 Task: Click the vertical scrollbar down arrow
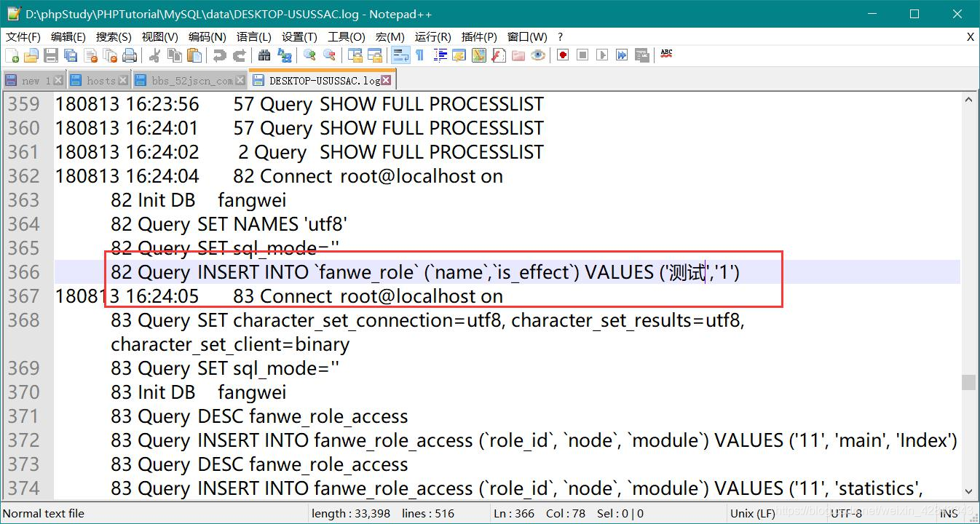coord(968,491)
